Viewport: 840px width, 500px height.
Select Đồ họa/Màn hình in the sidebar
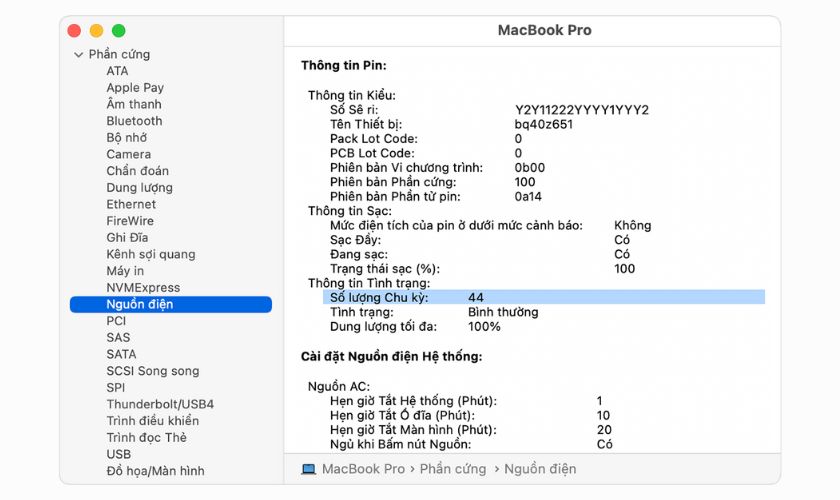click(155, 471)
